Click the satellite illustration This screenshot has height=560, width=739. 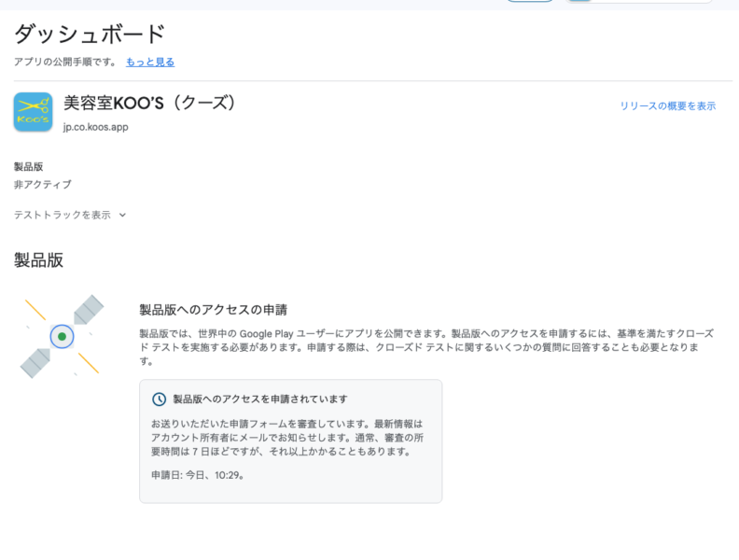62,336
